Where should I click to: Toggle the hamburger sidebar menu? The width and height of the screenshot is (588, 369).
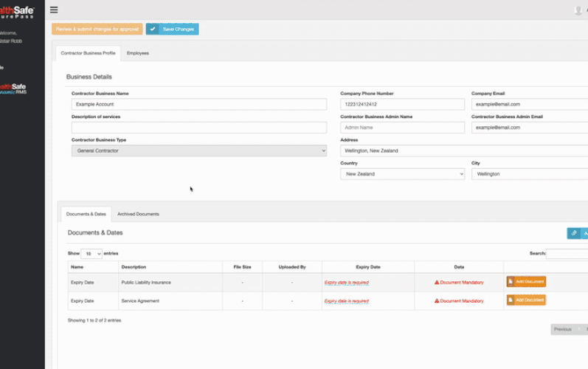click(54, 10)
